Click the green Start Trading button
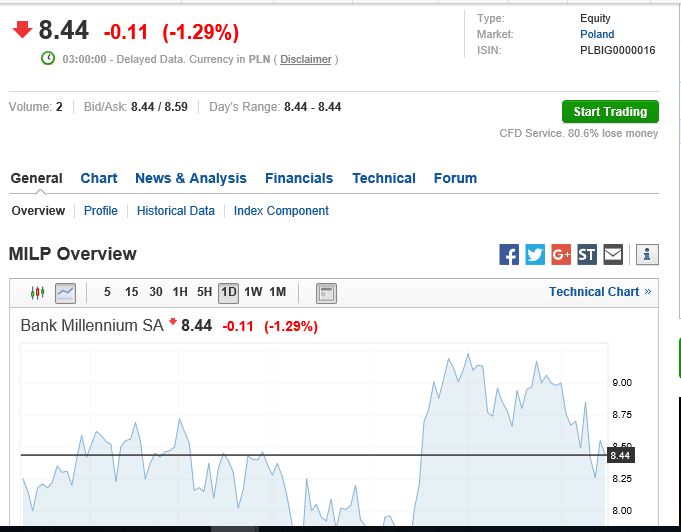This screenshot has height=532, width=681. (x=610, y=112)
